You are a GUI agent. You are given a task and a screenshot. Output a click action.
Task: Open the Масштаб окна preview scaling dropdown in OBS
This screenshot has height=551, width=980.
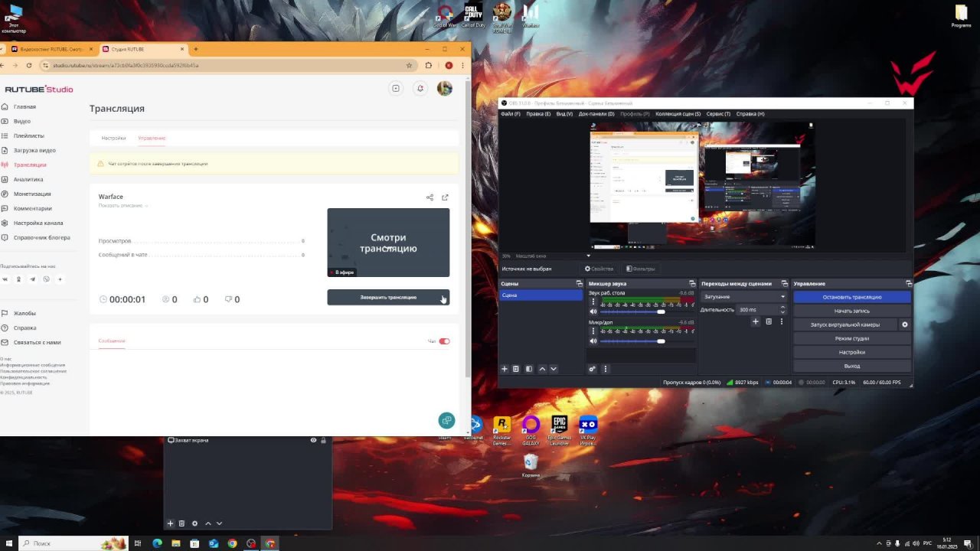(x=553, y=256)
